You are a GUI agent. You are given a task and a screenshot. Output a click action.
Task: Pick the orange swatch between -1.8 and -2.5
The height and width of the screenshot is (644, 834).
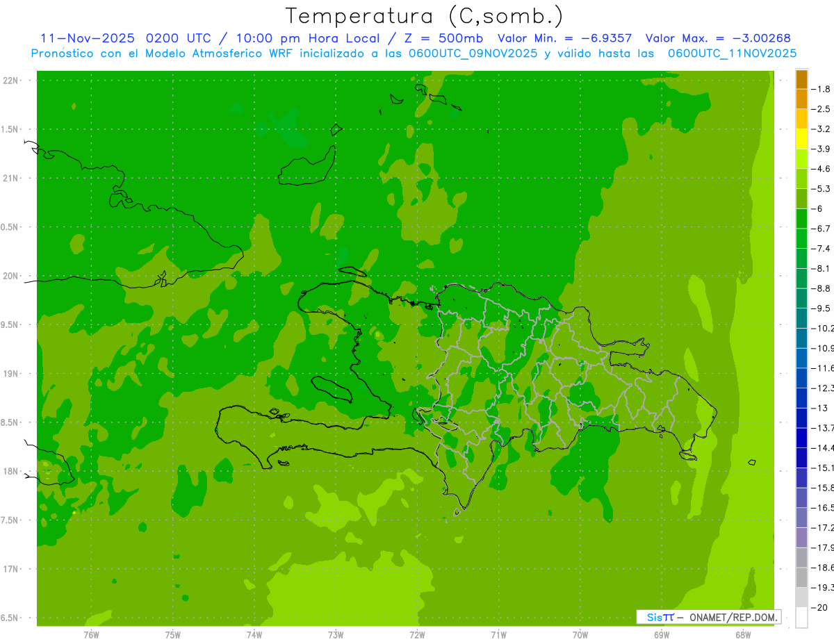point(801,99)
